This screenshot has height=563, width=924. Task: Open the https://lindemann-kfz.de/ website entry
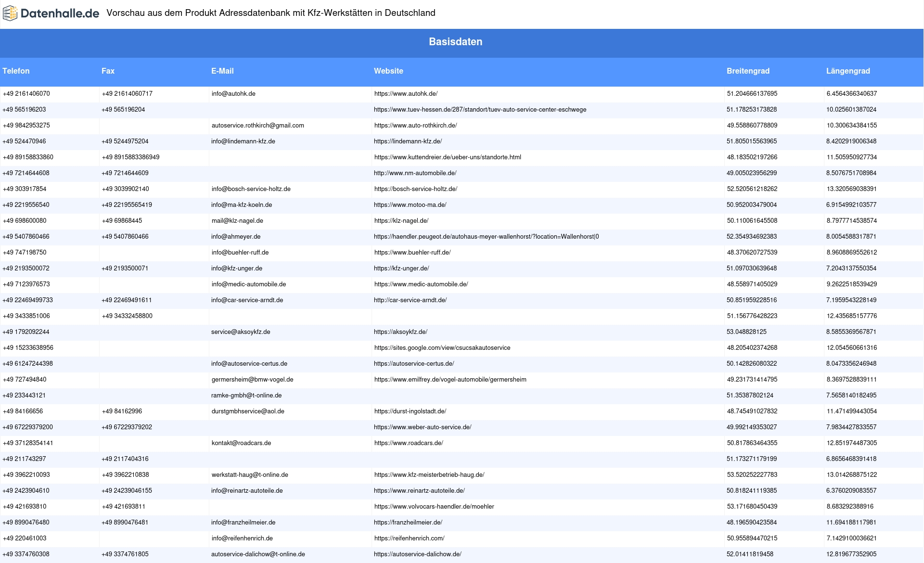tap(408, 141)
